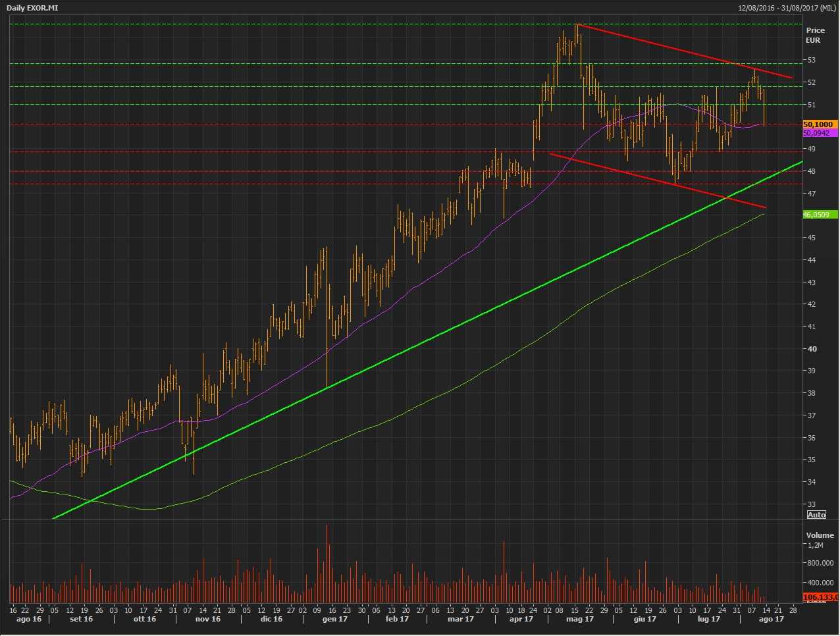840x636 pixels.
Task: Select the magenta 50,0942 moving average label
Action: (x=818, y=133)
